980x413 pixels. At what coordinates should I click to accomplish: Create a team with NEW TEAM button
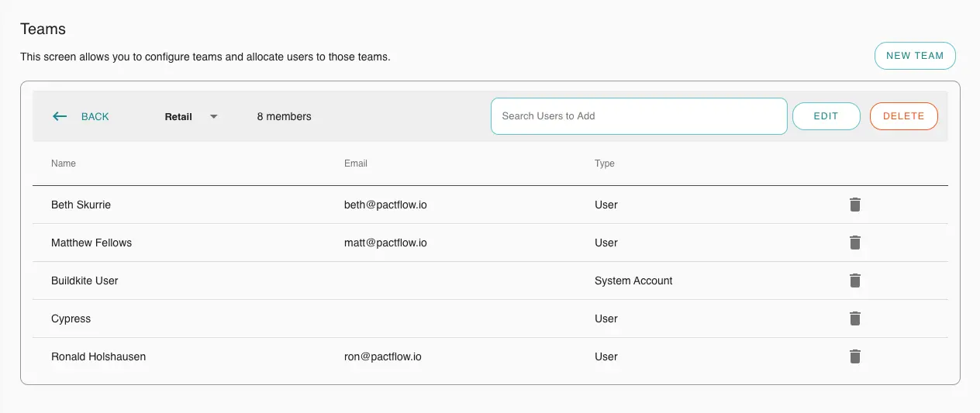(x=914, y=56)
